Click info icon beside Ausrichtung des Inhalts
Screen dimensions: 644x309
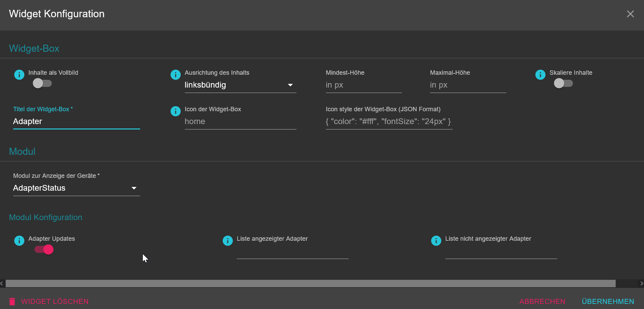[176, 75]
